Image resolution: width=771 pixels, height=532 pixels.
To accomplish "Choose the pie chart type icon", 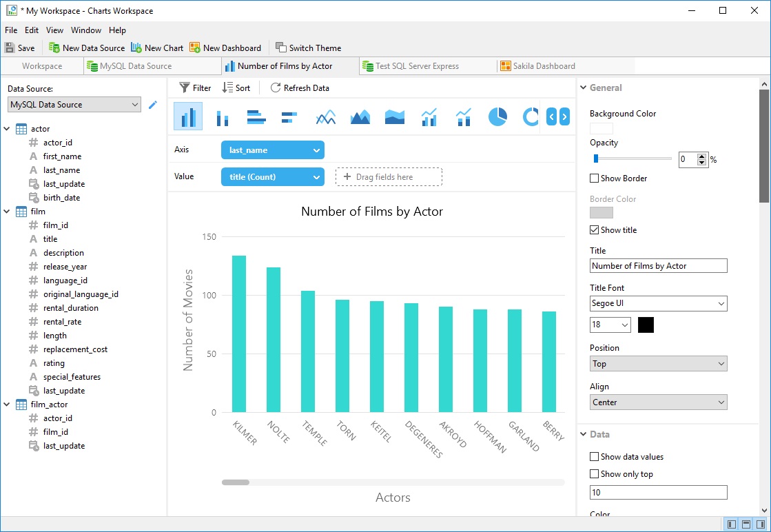I will pyautogui.click(x=497, y=117).
